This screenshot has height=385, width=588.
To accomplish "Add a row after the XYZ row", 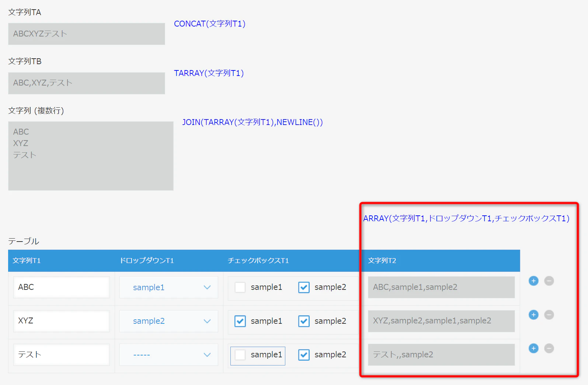I will [533, 315].
